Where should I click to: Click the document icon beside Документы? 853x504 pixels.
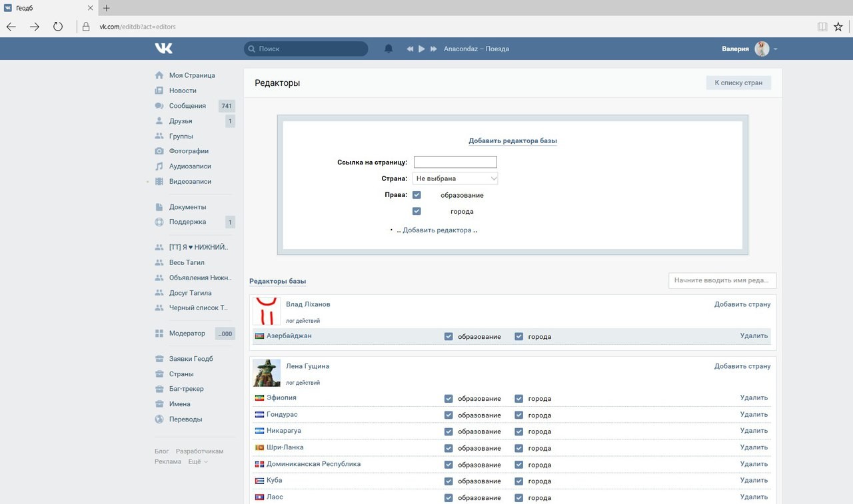159,207
